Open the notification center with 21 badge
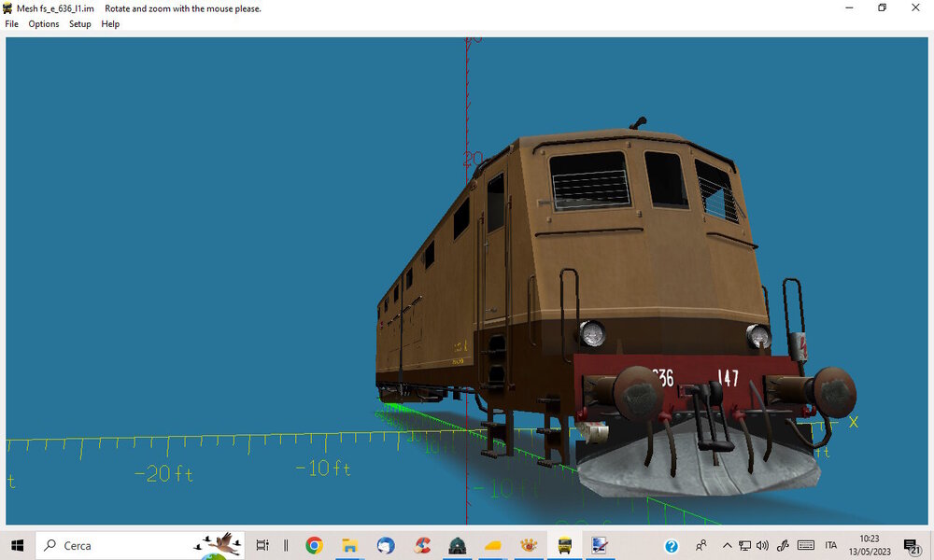The image size is (934, 560). [x=912, y=546]
